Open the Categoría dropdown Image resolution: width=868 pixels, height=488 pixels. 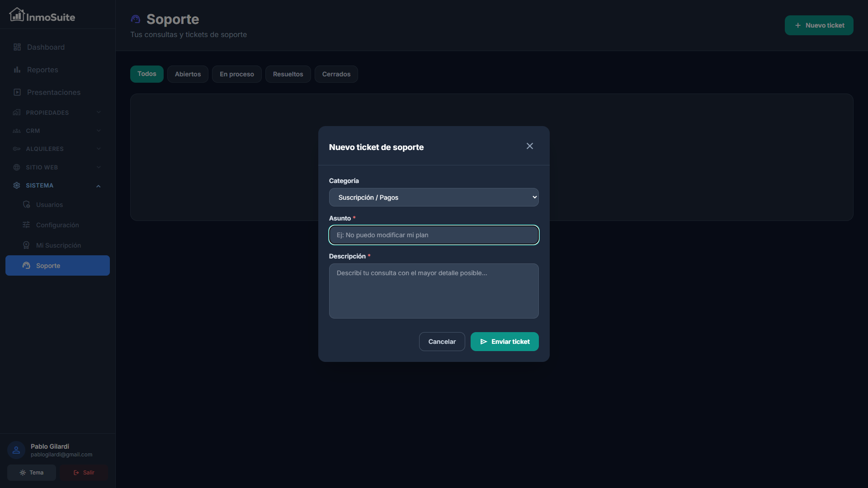point(434,197)
